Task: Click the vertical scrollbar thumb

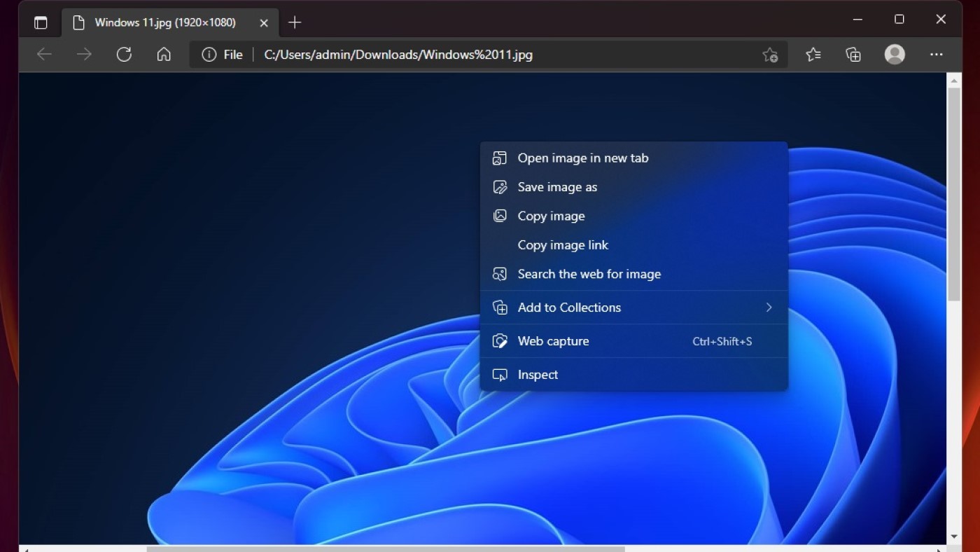Action: pos(954,194)
